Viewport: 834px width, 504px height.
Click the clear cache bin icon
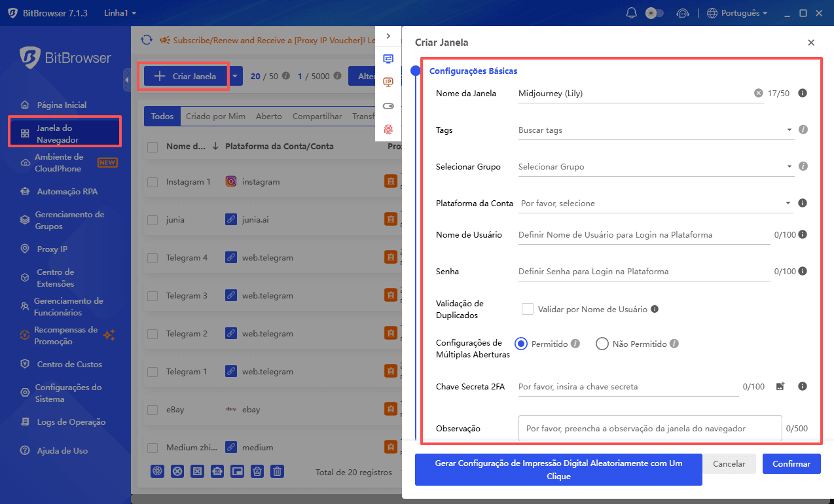point(257,471)
